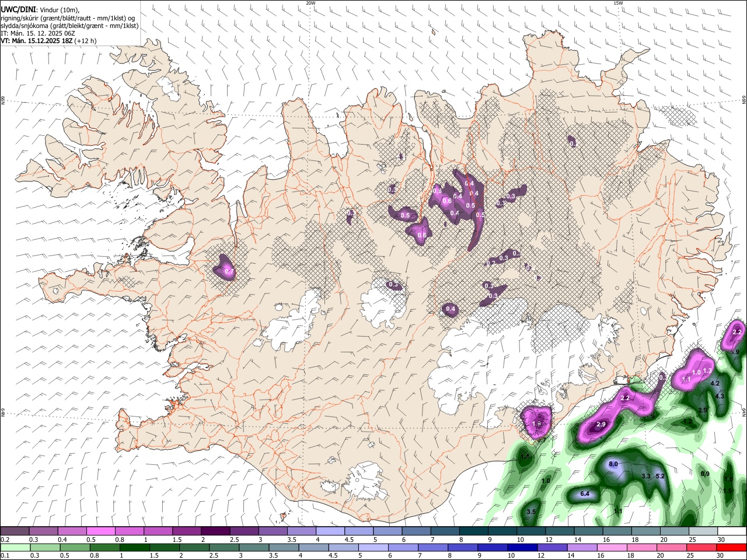This screenshot has width=747, height=560.
Task: Click the 1.3 value in the pink snow area
Action: coord(707,371)
